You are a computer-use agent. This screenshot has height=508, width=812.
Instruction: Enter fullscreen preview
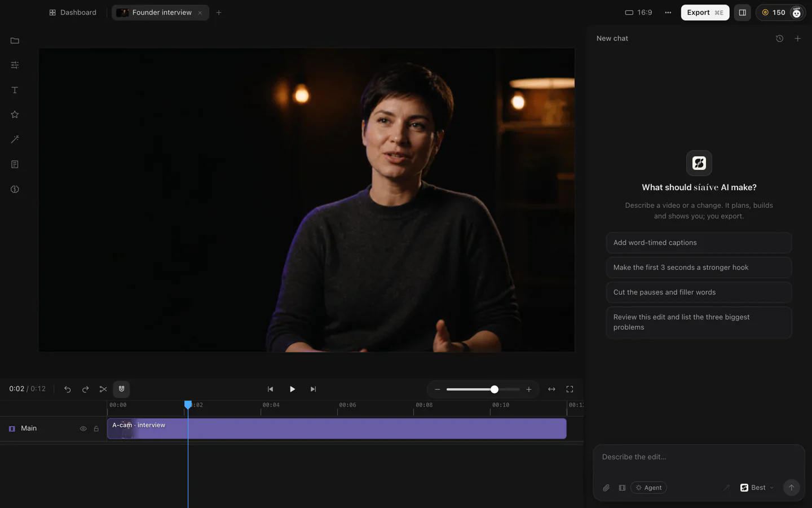[x=570, y=389]
